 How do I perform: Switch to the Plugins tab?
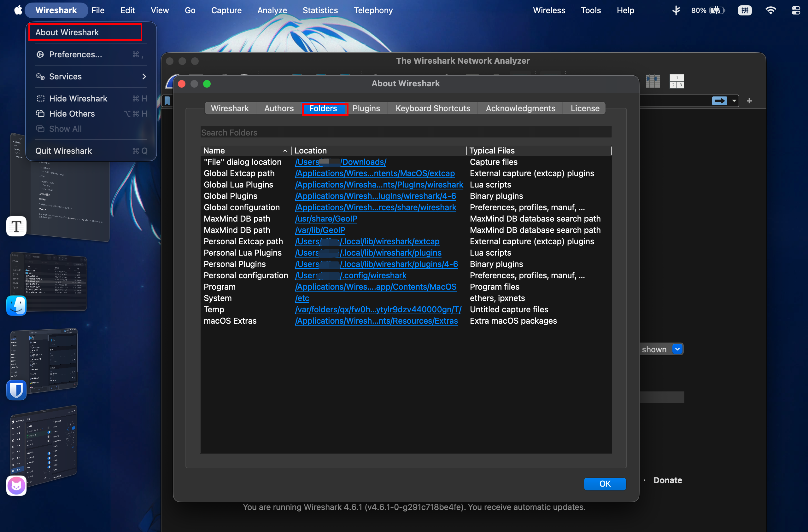click(x=366, y=108)
